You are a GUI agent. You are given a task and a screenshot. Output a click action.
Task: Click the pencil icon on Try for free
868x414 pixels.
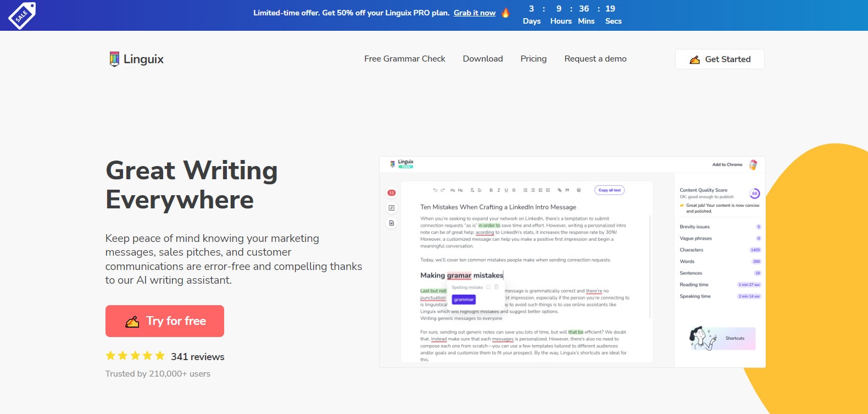(132, 322)
